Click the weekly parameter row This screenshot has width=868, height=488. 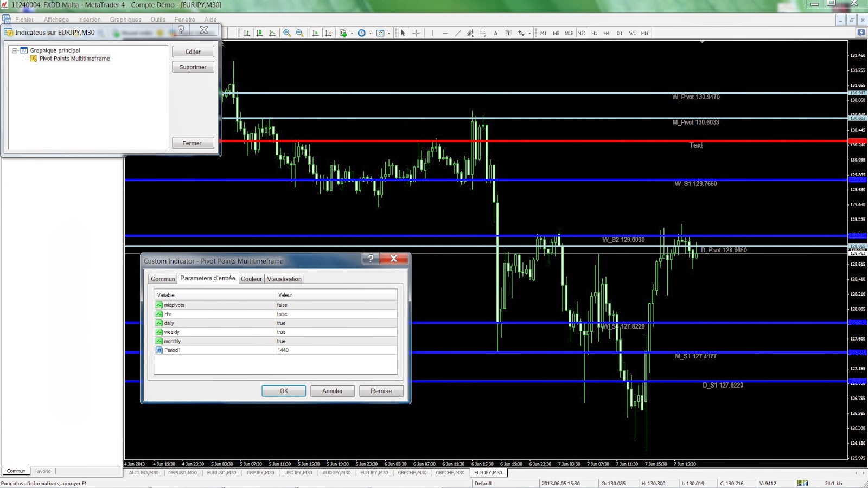coord(276,332)
